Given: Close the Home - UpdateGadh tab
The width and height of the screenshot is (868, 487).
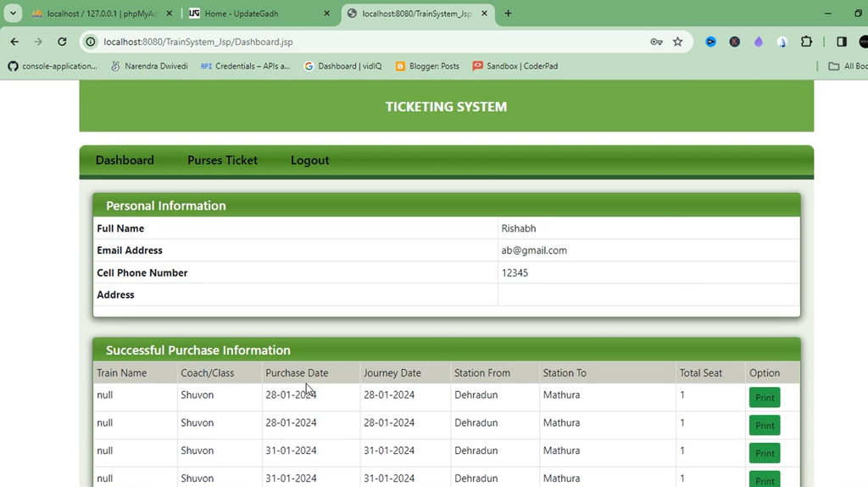Looking at the screenshot, I should click(326, 14).
